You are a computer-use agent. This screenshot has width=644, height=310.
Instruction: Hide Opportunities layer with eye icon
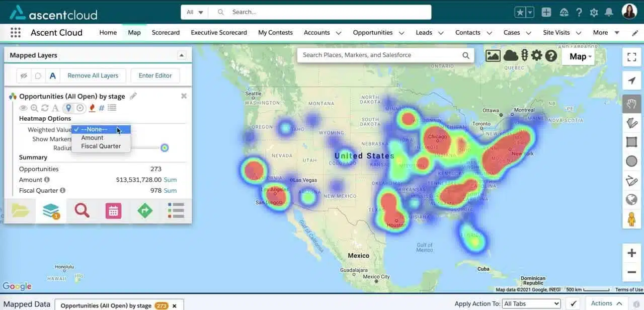point(23,108)
